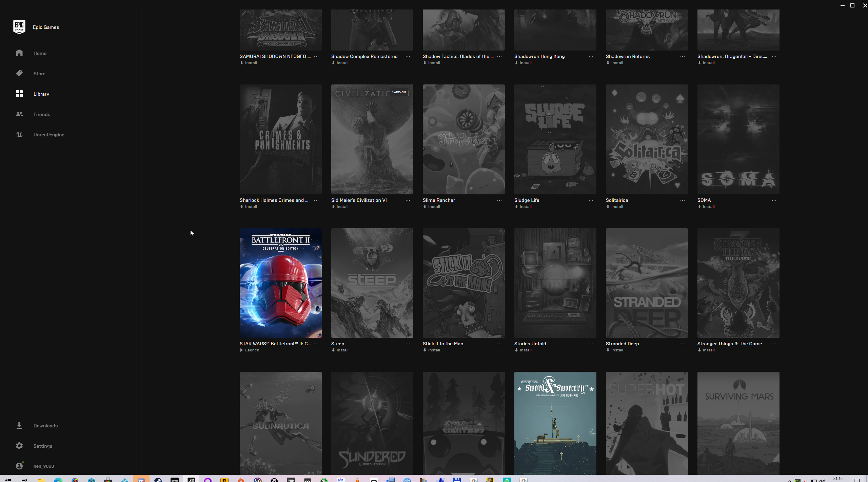Click the Subnautica cover art
The height and width of the screenshot is (482, 868).
281,423
